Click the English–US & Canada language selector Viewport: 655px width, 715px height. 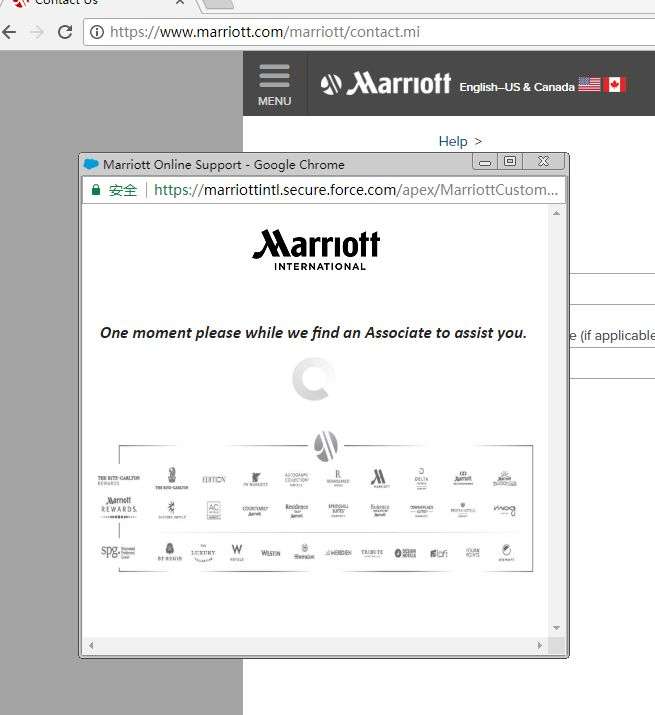517,87
